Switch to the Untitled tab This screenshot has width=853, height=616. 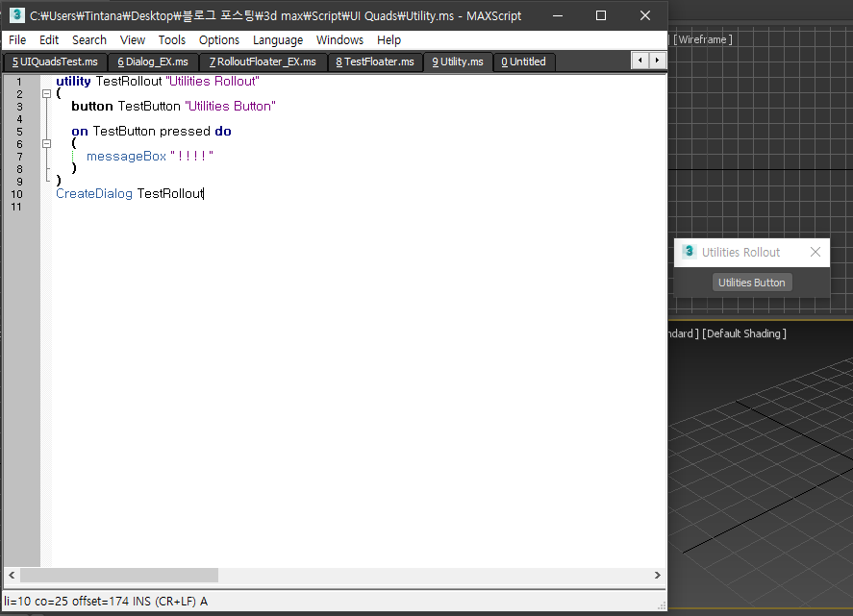523,62
